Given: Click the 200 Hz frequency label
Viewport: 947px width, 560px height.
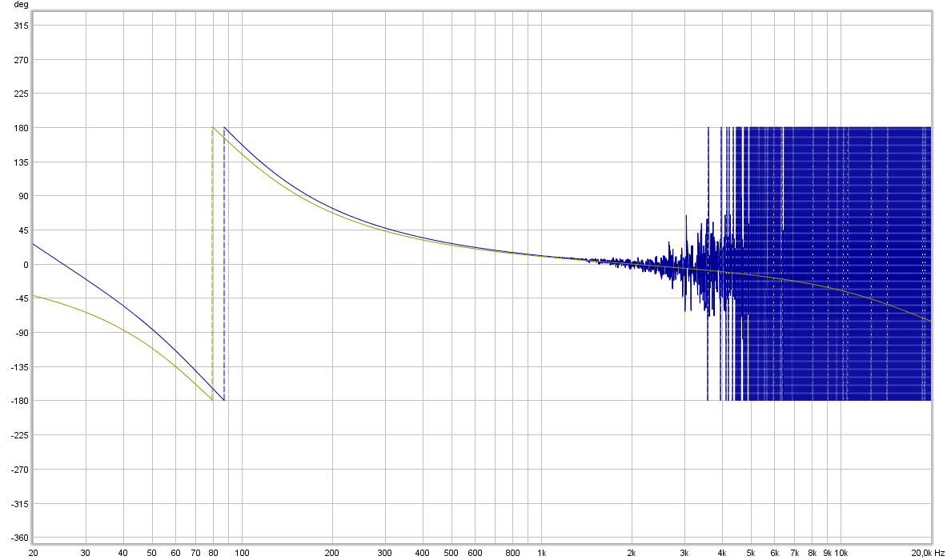Looking at the screenshot, I should (x=331, y=553).
